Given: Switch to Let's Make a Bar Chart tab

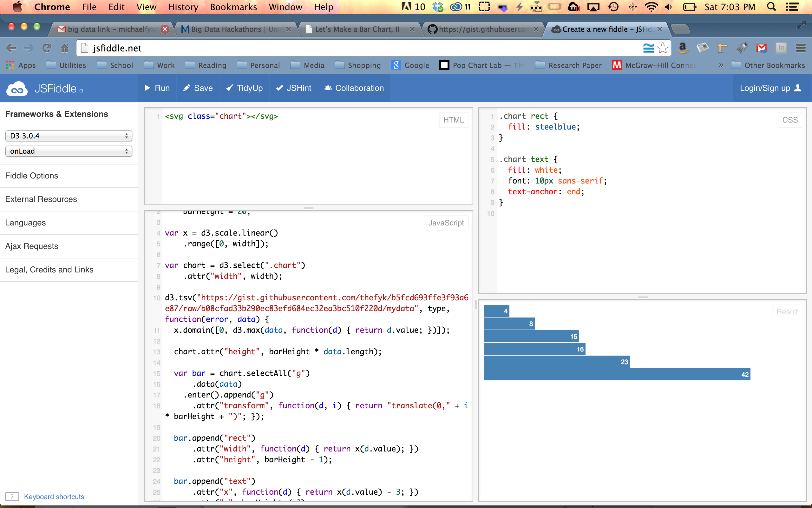Looking at the screenshot, I should [x=360, y=29].
